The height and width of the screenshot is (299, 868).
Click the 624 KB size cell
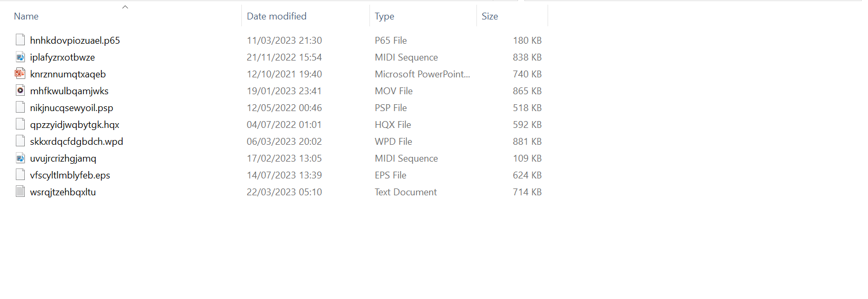pos(527,175)
